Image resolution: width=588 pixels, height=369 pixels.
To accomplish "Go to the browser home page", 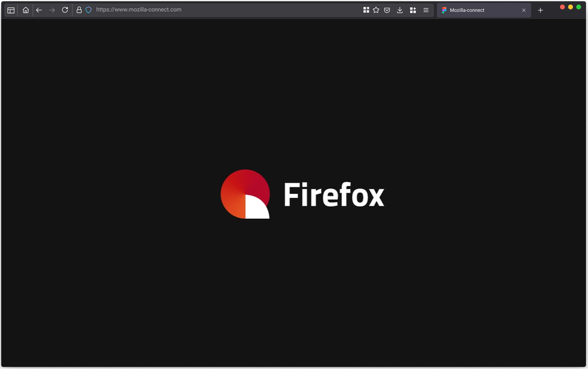I will [25, 10].
